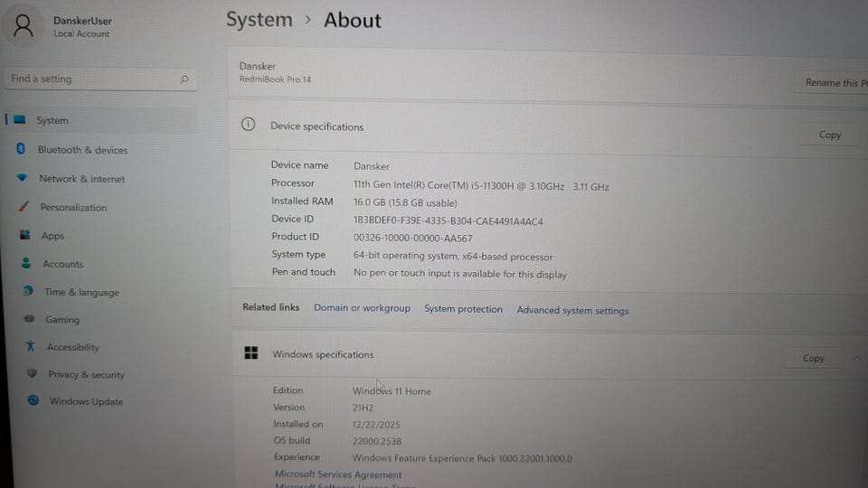Click the Installed on date 12/22/2025
This screenshot has height=488, width=868.
point(376,425)
